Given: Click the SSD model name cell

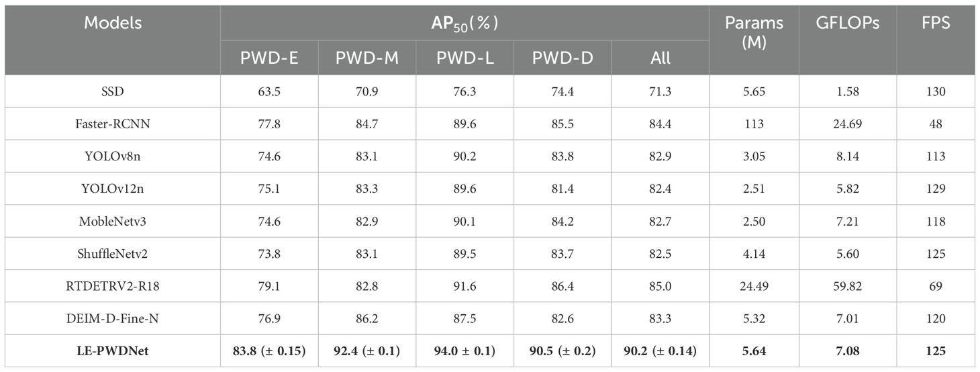Looking at the screenshot, I should [x=113, y=91].
